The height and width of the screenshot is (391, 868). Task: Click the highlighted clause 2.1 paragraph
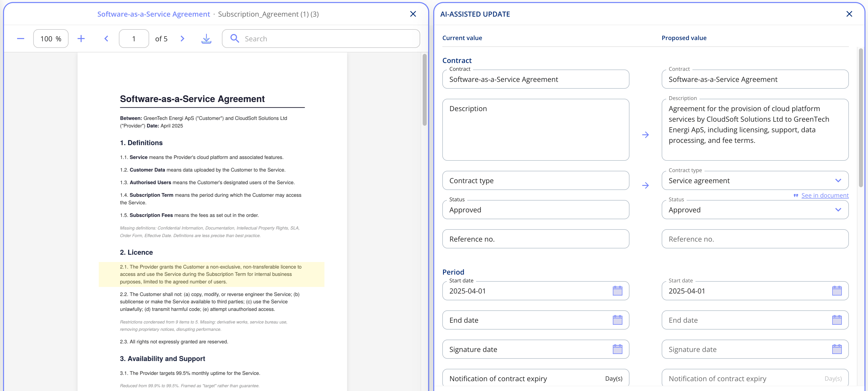coord(211,274)
